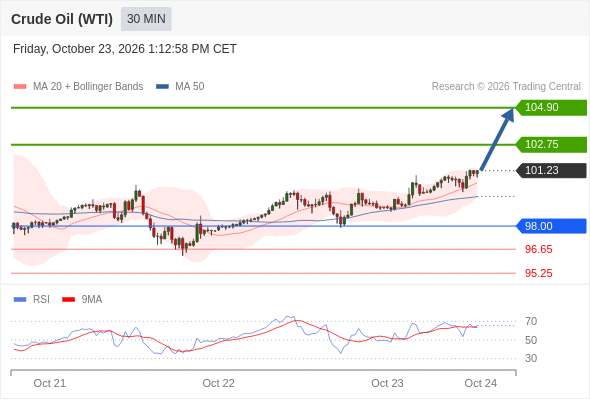590x400 pixels.
Task: Click the RSI legend blue swatch
Action: [20, 300]
